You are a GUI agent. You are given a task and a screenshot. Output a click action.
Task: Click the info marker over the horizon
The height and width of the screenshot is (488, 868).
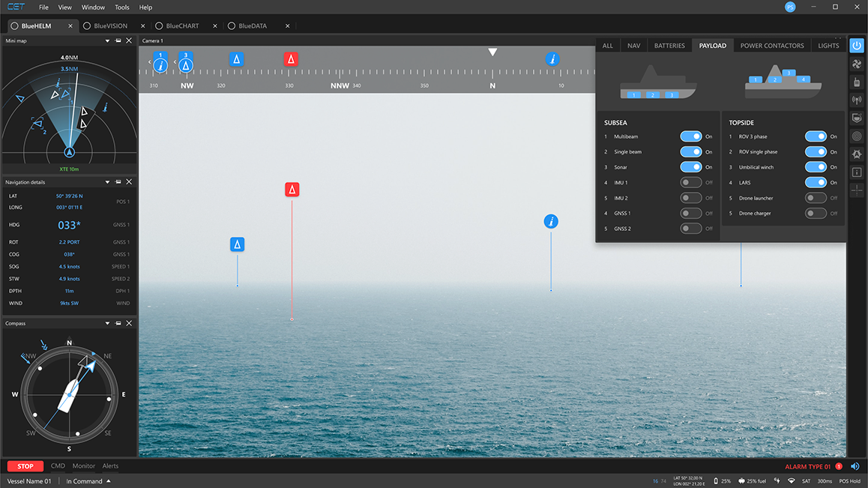click(551, 221)
